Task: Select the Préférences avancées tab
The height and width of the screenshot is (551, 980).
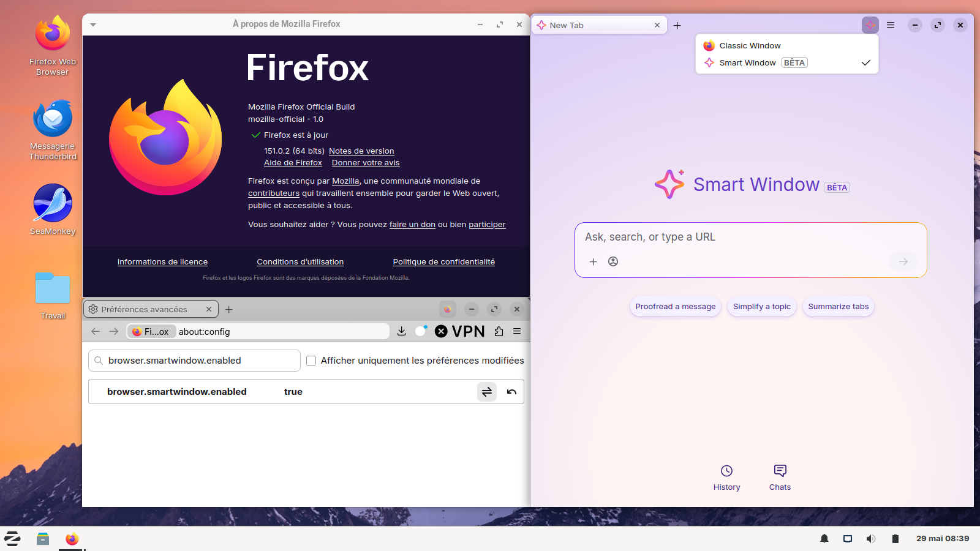Action: 151,309
